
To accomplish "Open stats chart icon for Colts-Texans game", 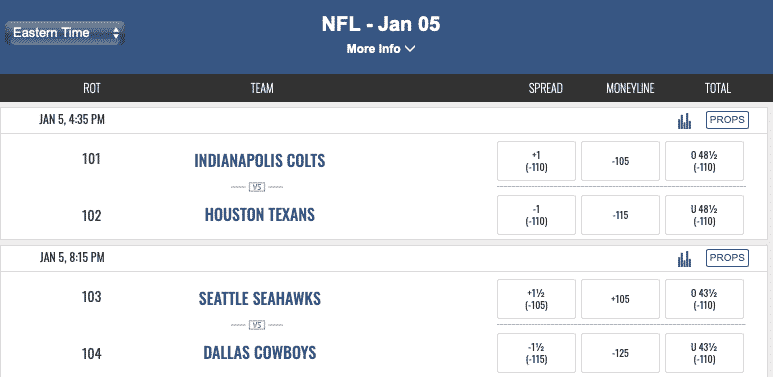I will point(684,121).
